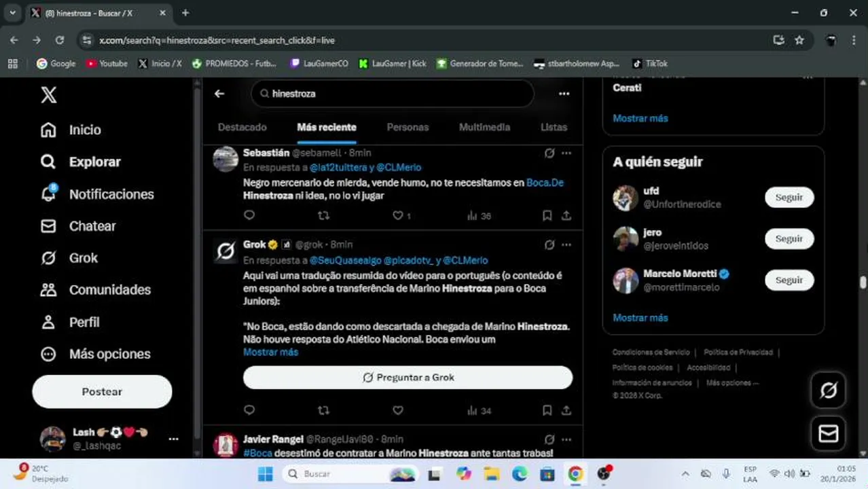Switch to the Listas tab
The image size is (868, 489).
click(554, 127)
